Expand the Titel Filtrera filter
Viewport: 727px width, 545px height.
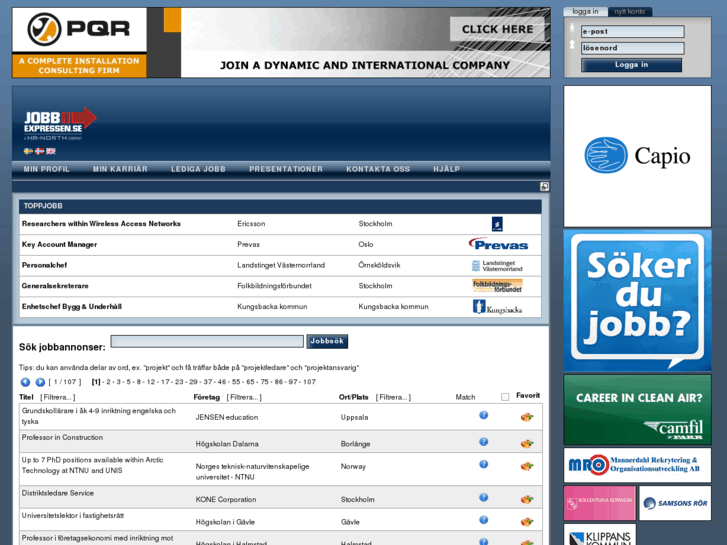pyautogui.click(x=57, y=398)
